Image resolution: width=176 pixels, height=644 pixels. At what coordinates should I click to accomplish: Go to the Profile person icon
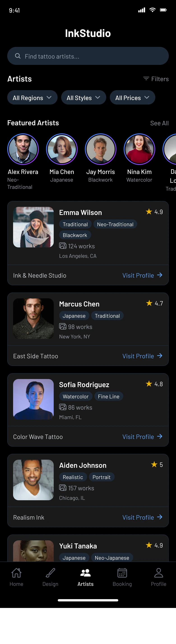158,573
